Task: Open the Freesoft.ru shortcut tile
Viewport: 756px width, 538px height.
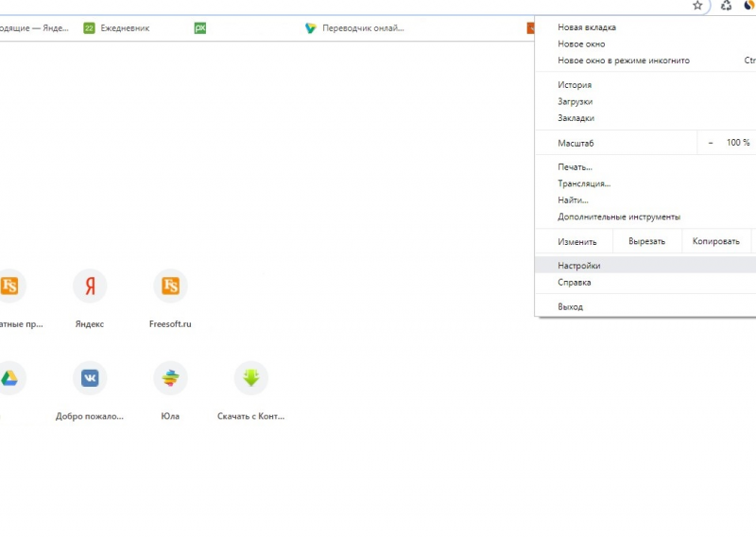Action: point(170,299)
